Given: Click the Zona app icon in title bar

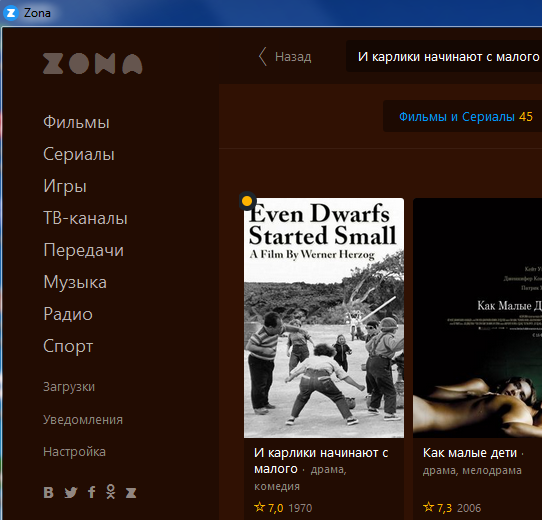Looking at the screenshot, I should point(11,13).
